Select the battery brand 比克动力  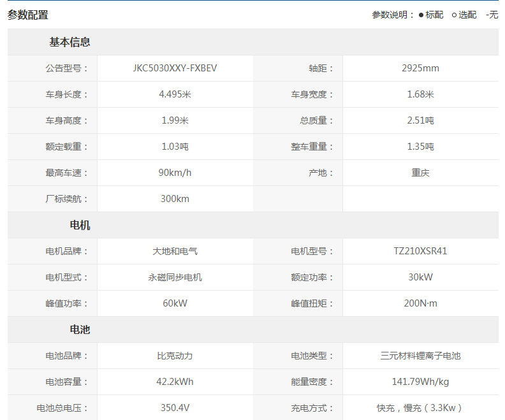pos(175,356)
